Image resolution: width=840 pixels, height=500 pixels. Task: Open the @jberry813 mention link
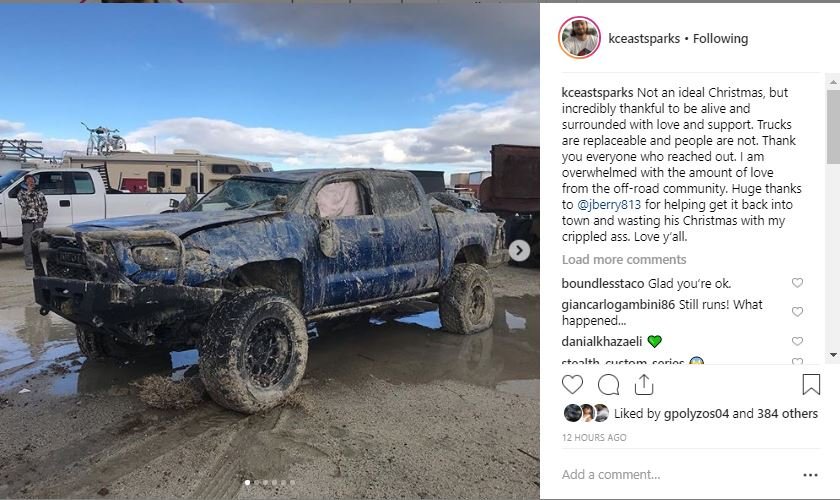pos(608,204)
